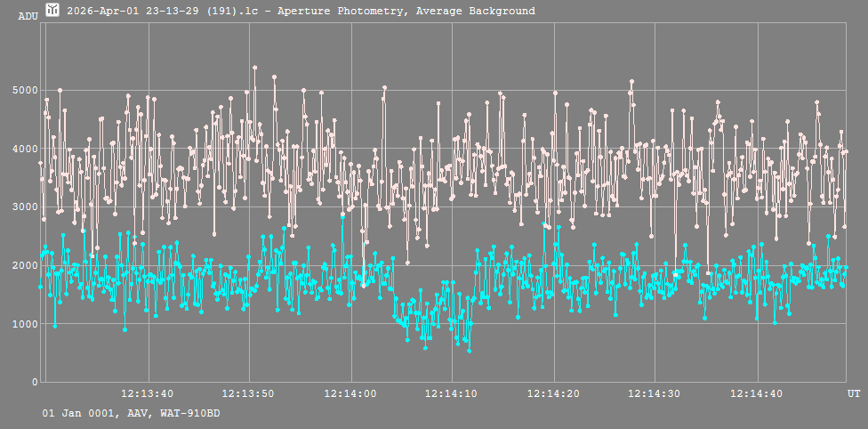The width and height of the screenshot is (868, 429).
Task: Click the 0 value on ADU axis
Action: pos(34,382)
